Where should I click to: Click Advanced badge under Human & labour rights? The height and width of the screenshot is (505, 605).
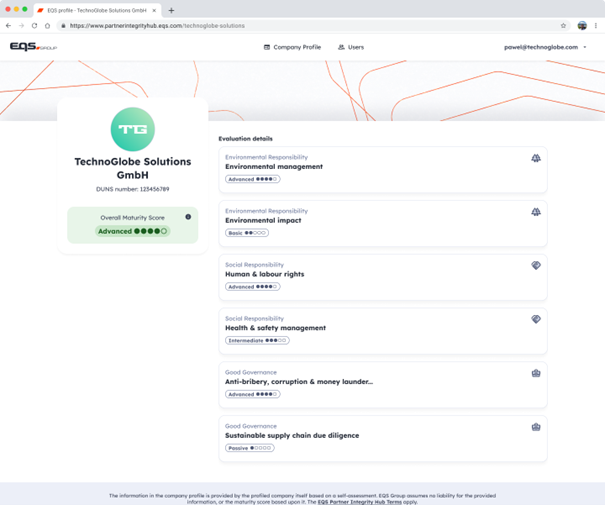coord(253,287)
